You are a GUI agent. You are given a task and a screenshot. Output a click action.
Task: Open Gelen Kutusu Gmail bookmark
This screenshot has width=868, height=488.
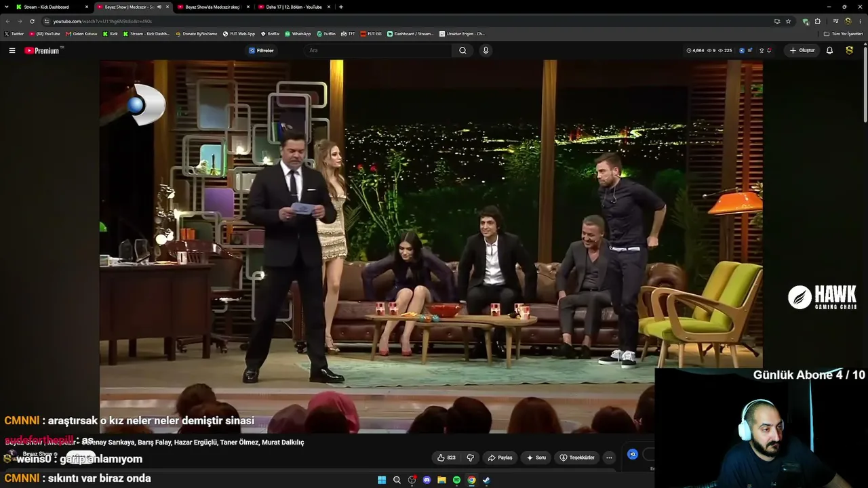point(81,34)
